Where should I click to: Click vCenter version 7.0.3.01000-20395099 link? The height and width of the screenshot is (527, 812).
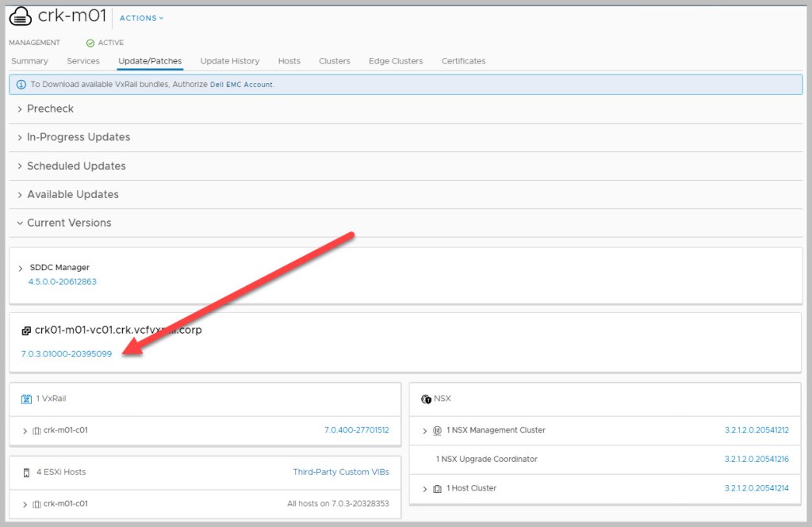pos(67,353)
